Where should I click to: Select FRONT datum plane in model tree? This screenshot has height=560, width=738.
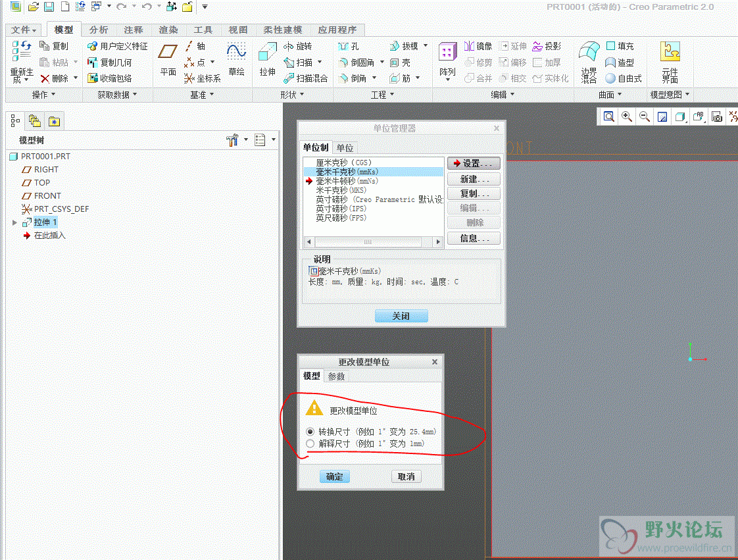41,196
